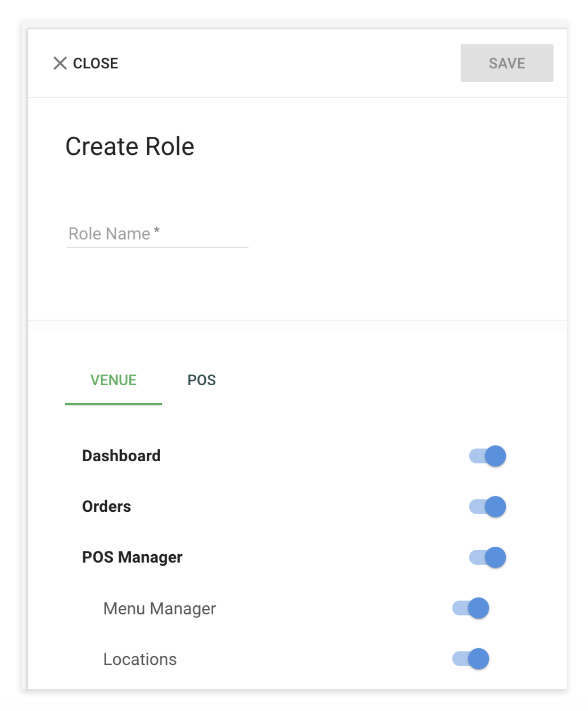The image size is (588, 711).
Task: Disable the Menu Manager toggle
Action: (x=470, y=608)
